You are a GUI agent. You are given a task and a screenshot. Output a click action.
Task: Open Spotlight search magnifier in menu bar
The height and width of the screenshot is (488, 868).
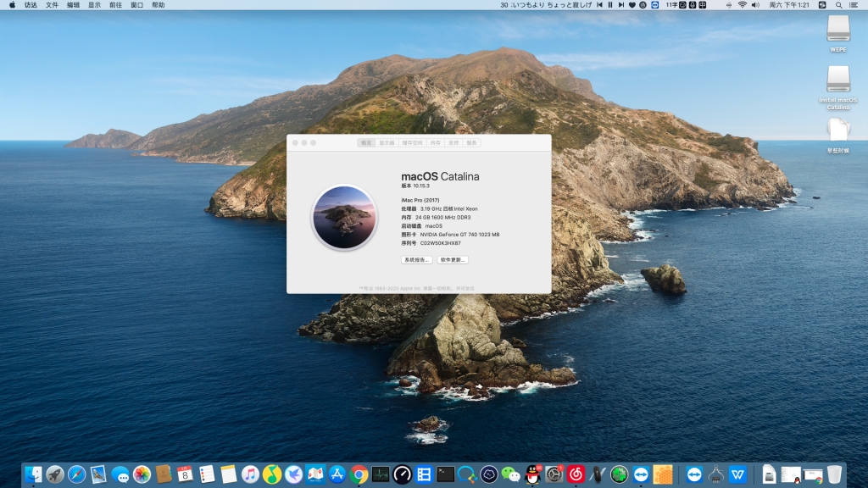click(839, 5)
